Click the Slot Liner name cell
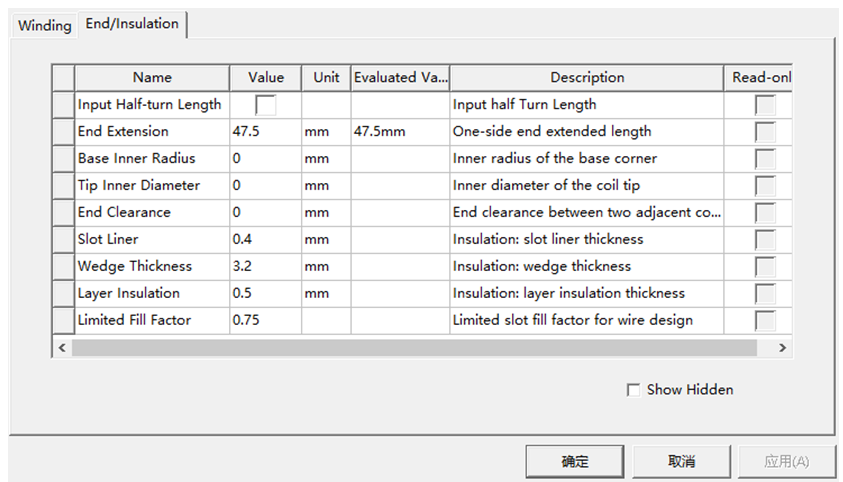Screen dimensions: 843x482 152,239
